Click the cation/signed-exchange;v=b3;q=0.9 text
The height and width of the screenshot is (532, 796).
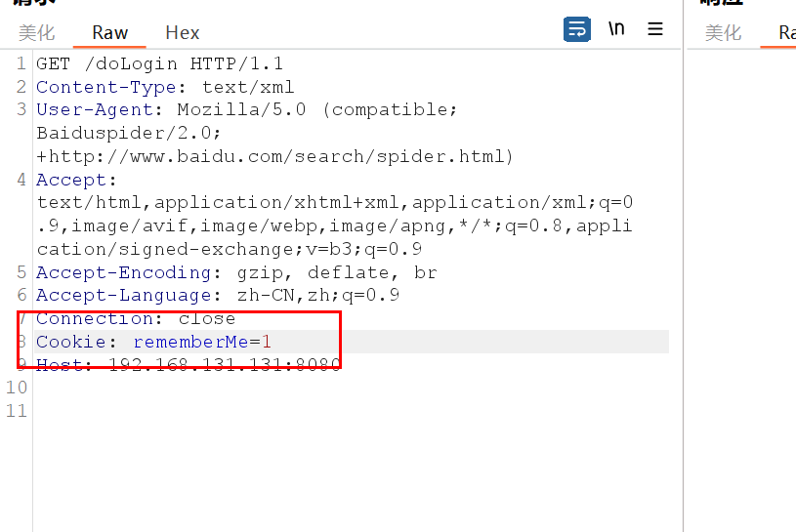(229, 250)
